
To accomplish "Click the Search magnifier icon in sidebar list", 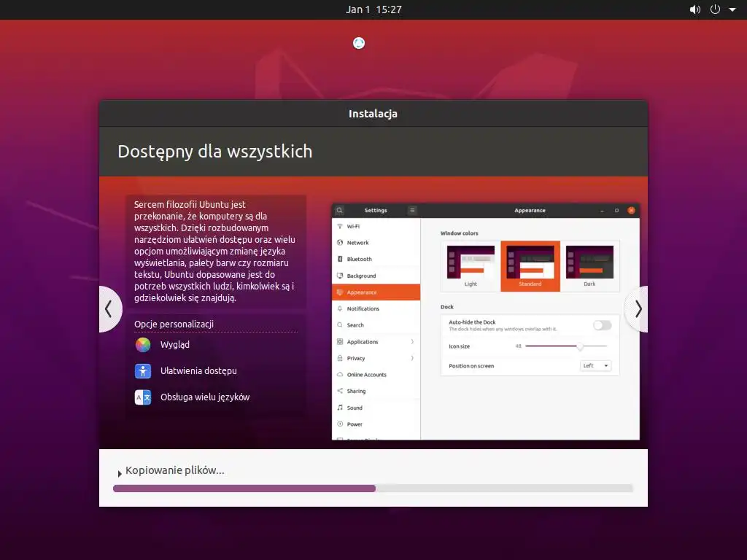I will [340, 325].
